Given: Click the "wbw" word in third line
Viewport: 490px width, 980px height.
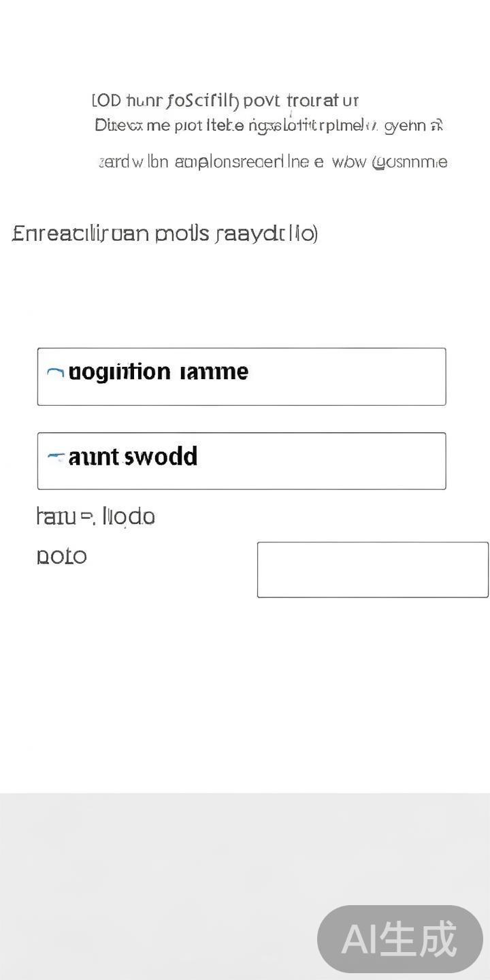Looking at the screenshot, I should point(348,162).
